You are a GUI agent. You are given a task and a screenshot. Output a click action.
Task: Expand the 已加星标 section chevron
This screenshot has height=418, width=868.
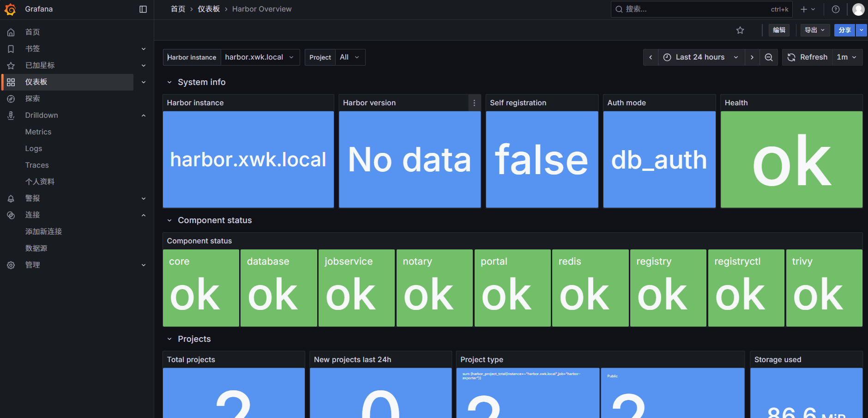tap(144, 66)
